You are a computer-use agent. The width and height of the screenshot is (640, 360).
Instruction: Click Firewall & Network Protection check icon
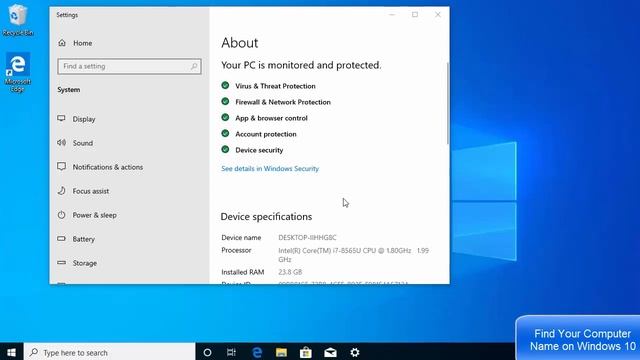tap(225, 101)
